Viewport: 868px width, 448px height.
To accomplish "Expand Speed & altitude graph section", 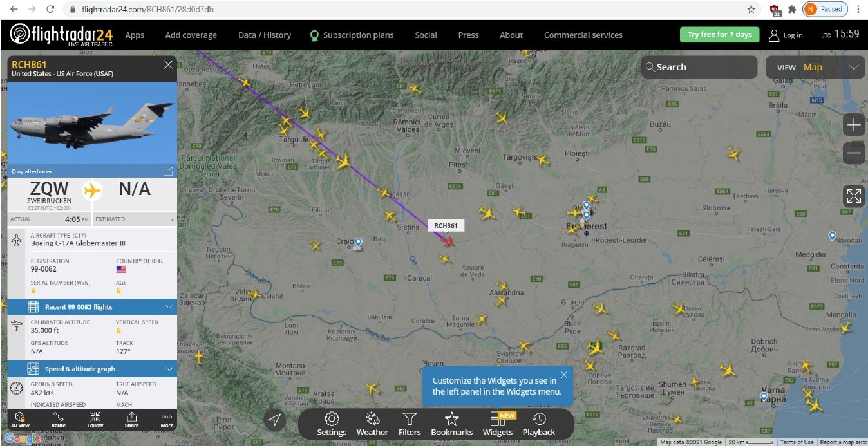I will (92, 369).
